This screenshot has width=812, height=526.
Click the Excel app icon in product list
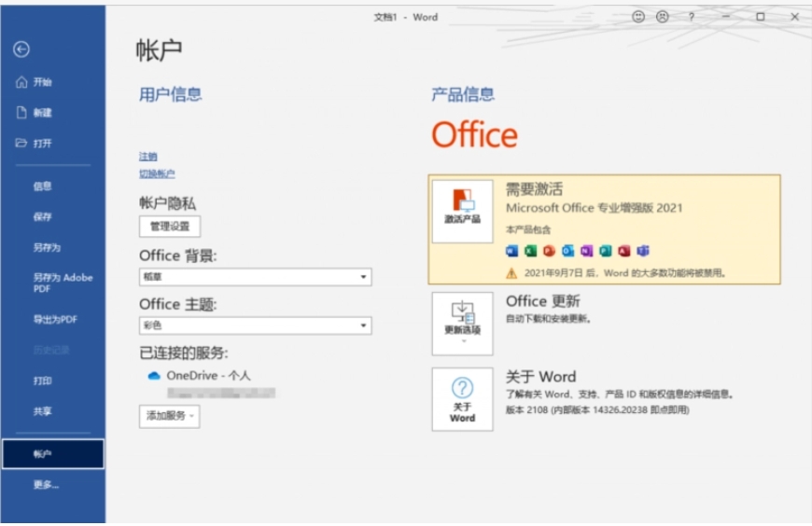pos(530,251)
